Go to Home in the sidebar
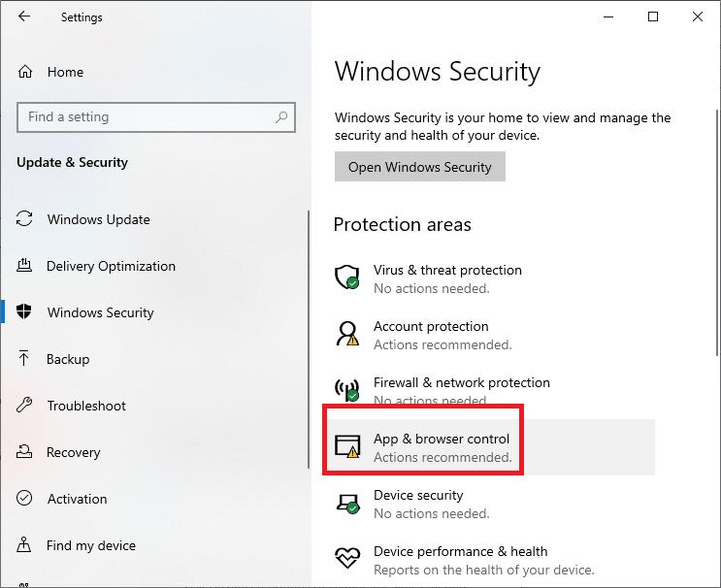Image resolution: width=721 pixels, height=588 pixels. pyautogui.click(x=65, y=72)
